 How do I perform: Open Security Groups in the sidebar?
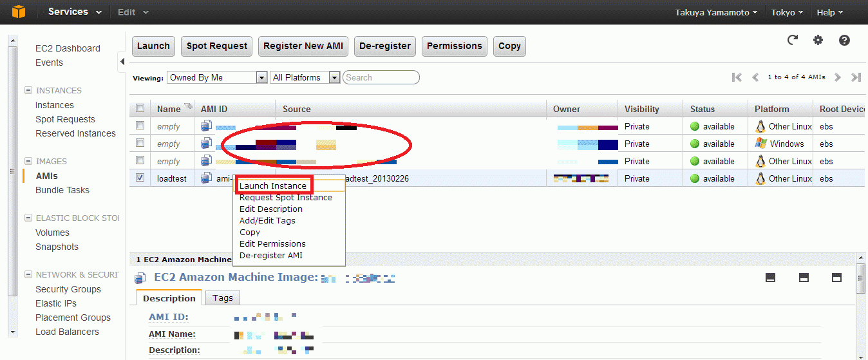(x=68, y=289)
